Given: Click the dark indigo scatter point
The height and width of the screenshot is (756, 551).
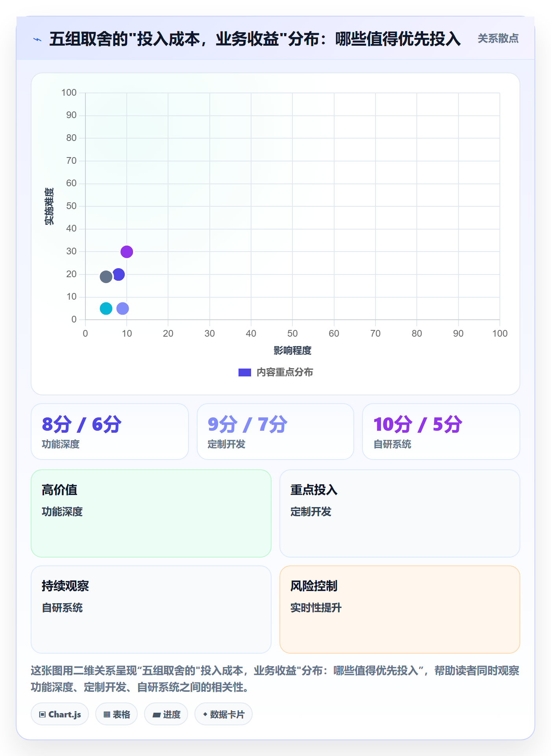Looking at the screenshot, I should pos(119,274).
